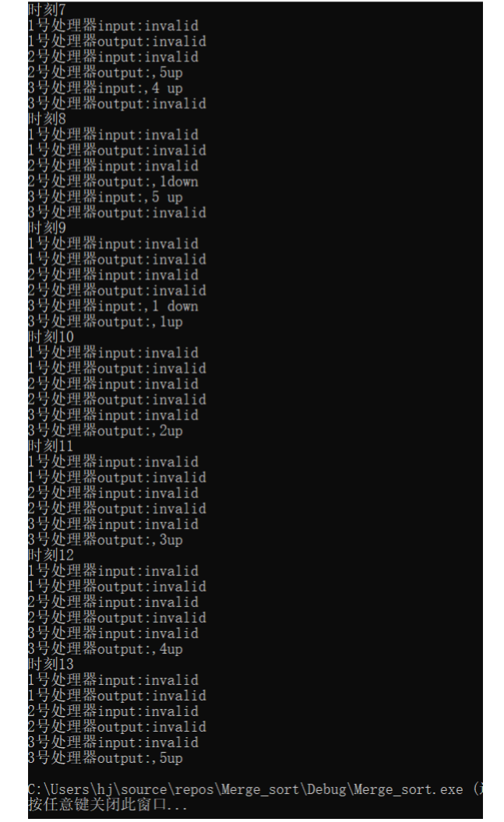Click the 时刻10 header line
This screenshot has width=504, height=822.
point(51,337)
